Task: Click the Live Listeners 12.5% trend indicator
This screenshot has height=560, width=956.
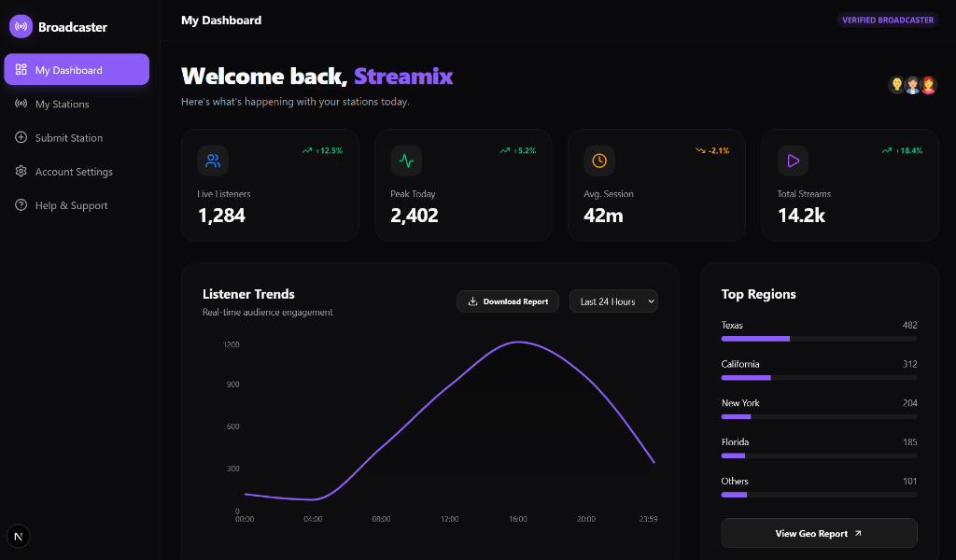Action: [x=322, y=150]
